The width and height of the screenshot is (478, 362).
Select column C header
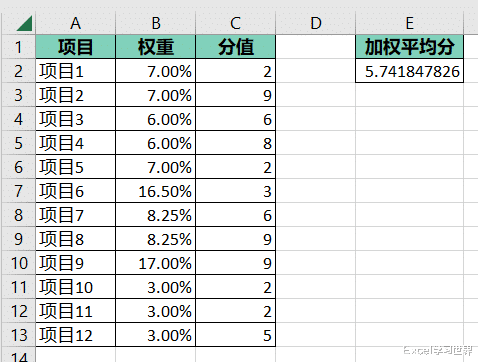[x=236, y=23]
